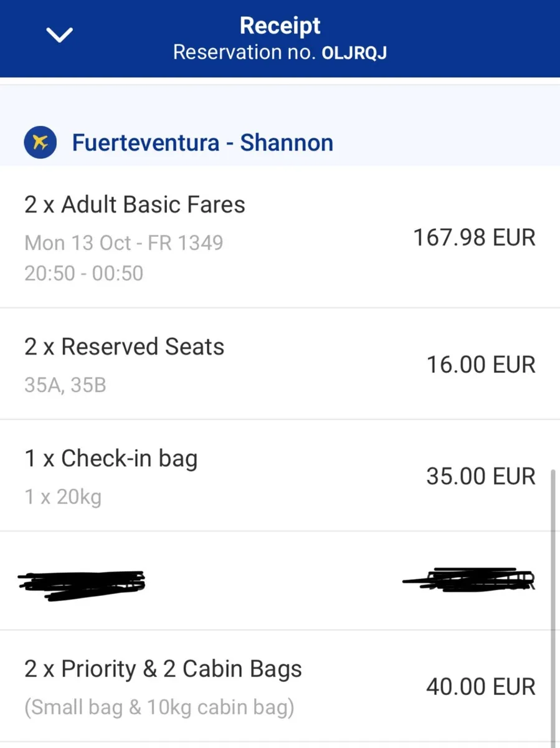Click the 40.00 EUR priority price
The height and width of the screenshot is (748, 560).
point(480,687)
